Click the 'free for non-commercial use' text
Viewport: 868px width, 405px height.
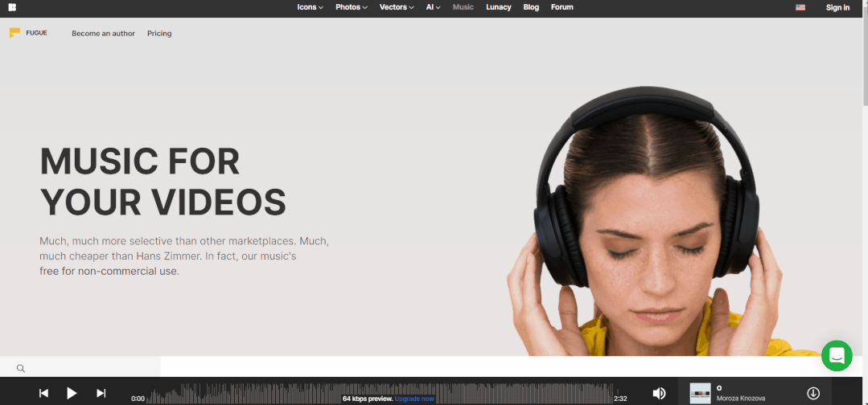pyautogui.click(x=109, y=272)
